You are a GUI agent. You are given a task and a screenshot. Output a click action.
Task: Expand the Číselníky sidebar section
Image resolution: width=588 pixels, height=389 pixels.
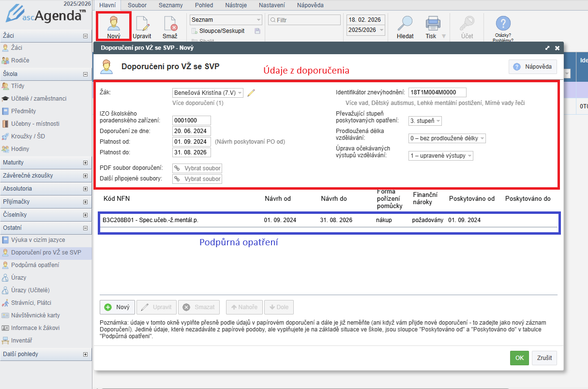point(86,215)
